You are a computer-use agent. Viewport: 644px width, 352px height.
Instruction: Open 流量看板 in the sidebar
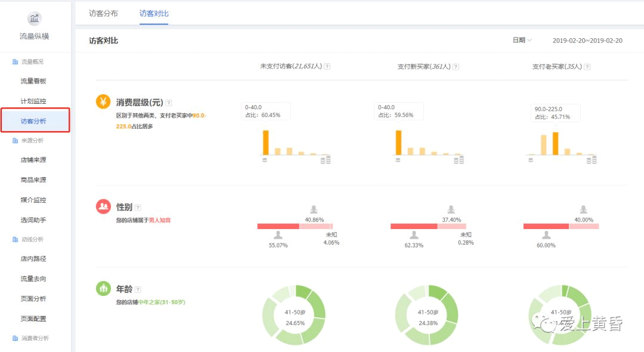coord(33,81)
